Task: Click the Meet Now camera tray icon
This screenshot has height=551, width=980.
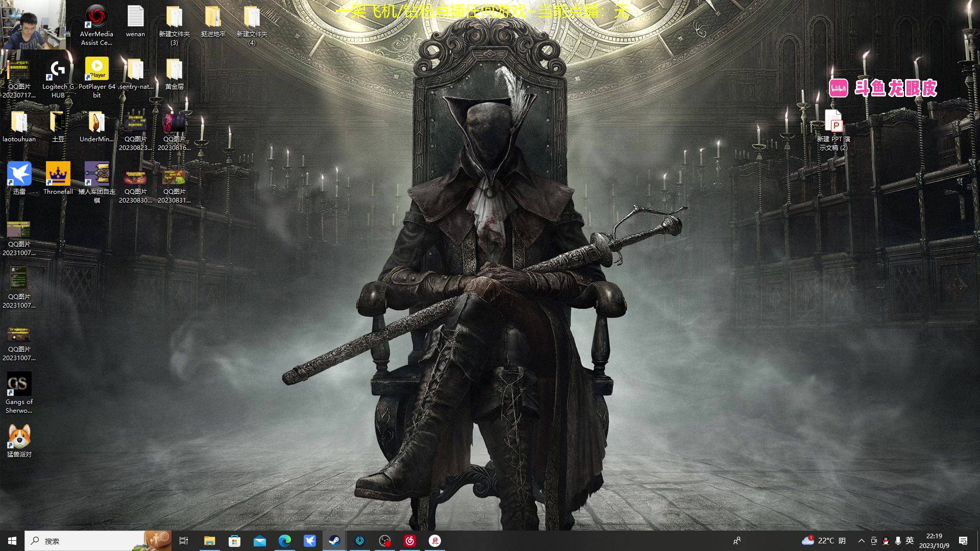Action: click(874, 541)
